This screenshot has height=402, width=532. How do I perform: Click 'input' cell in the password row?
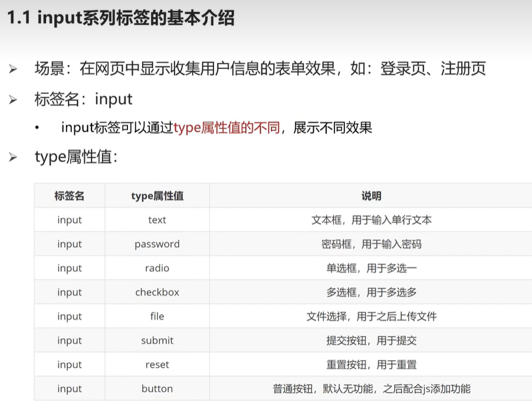[70, 244]
